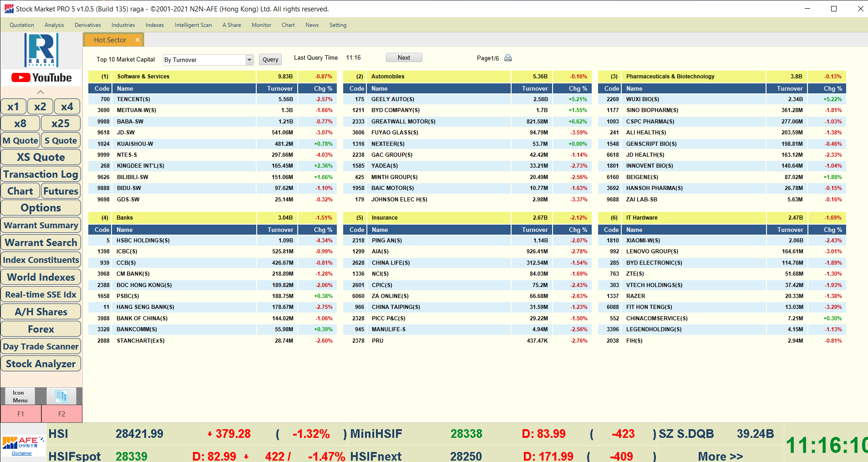The width and height of the screenshot is (868, 462).
Task: Click the printer icon beside Page1/6
Action: pyautogui.click(x=508, y=58)
